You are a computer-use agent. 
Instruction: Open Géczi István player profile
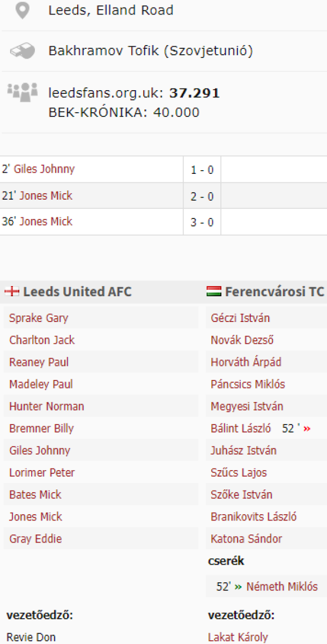tap(240, 318)
